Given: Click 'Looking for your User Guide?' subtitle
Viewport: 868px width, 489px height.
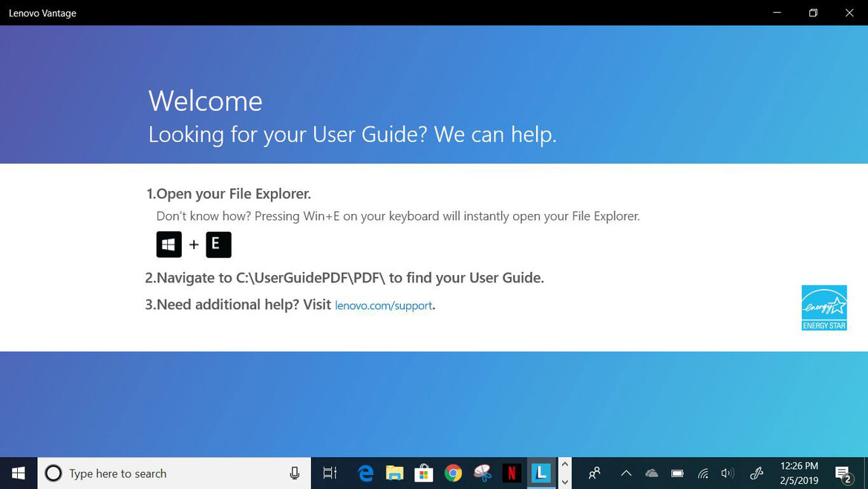Looking at the screenshot, I should 288,135.
